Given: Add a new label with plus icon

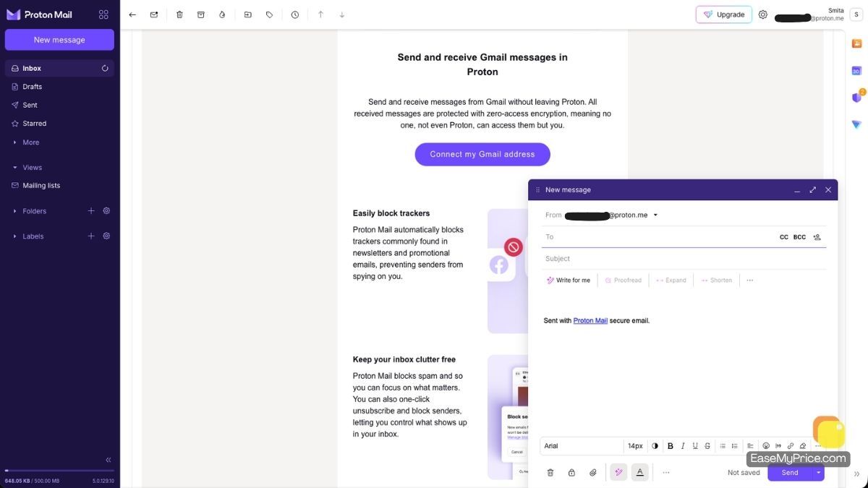Looking at the screenshot, I should tap(91, 236).
